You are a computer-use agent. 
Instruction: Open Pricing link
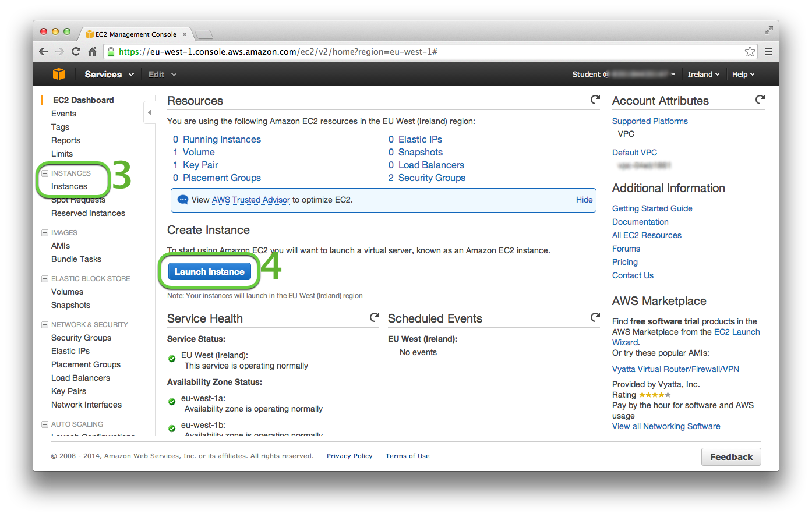[624, 262]
